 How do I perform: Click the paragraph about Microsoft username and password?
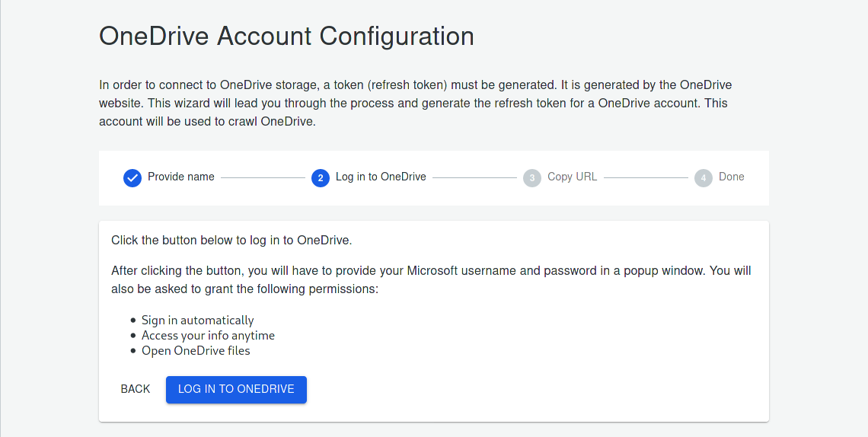click(431, 279)
